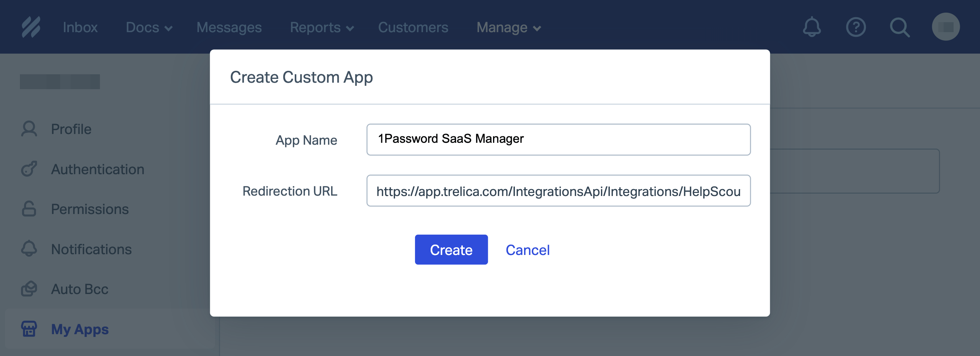Expand the Manage dropdown menu
This screenshot has height=356, width=980.
[509, 27]
